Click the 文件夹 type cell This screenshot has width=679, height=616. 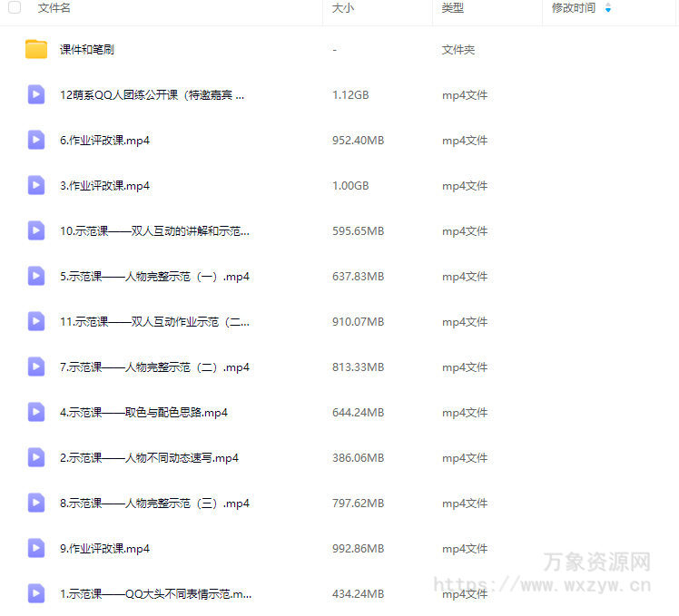pos(458,49)
